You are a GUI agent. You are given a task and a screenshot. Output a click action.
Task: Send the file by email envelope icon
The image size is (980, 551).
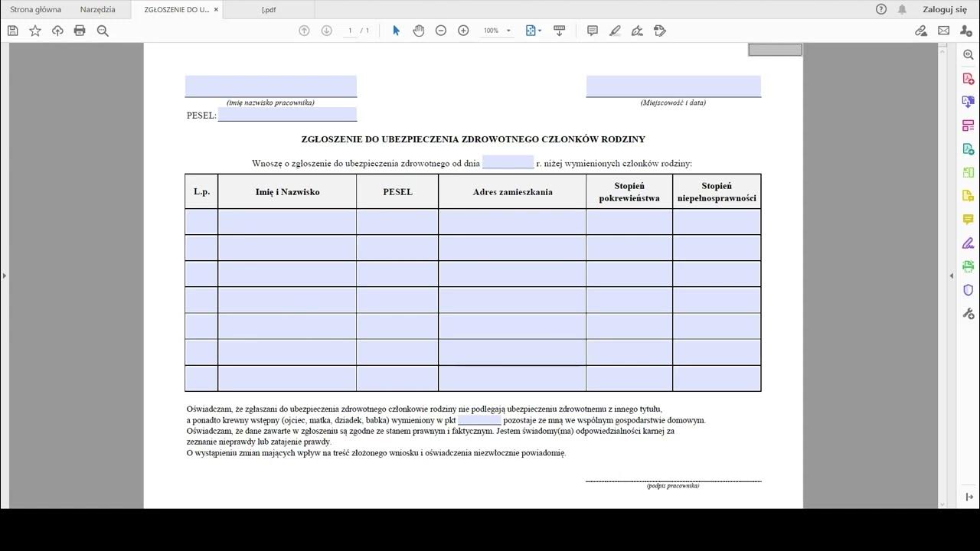coord(943,31)
